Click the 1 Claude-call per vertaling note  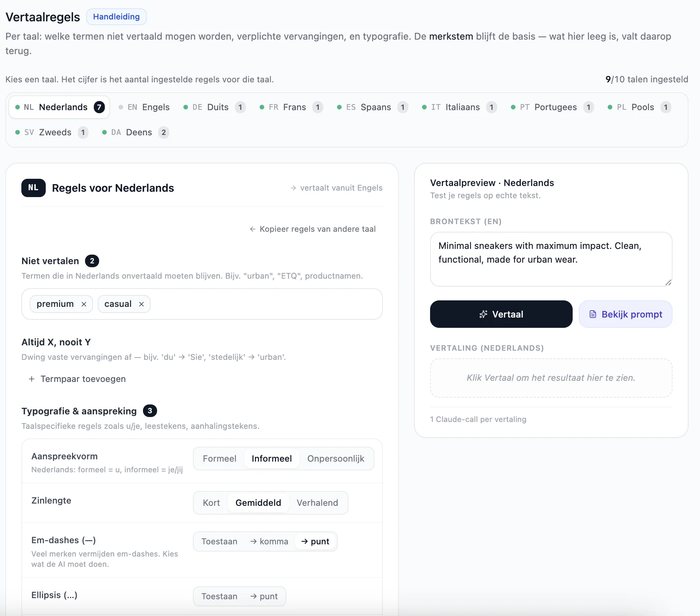point(478,419)
